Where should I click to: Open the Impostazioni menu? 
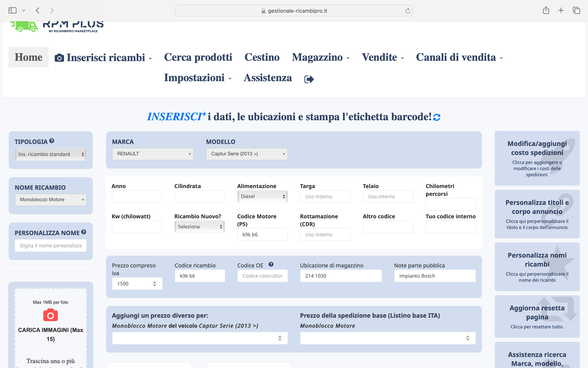tap(198, 78)
